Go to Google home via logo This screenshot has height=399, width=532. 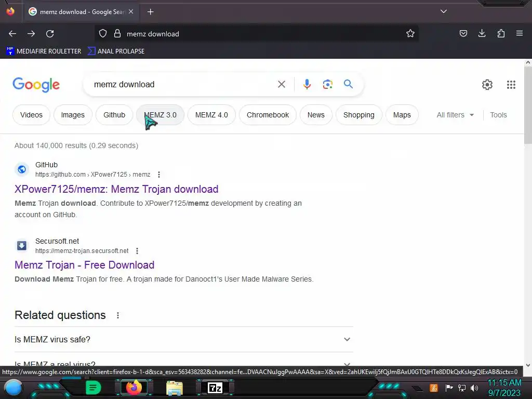click(x=36, y=85)
